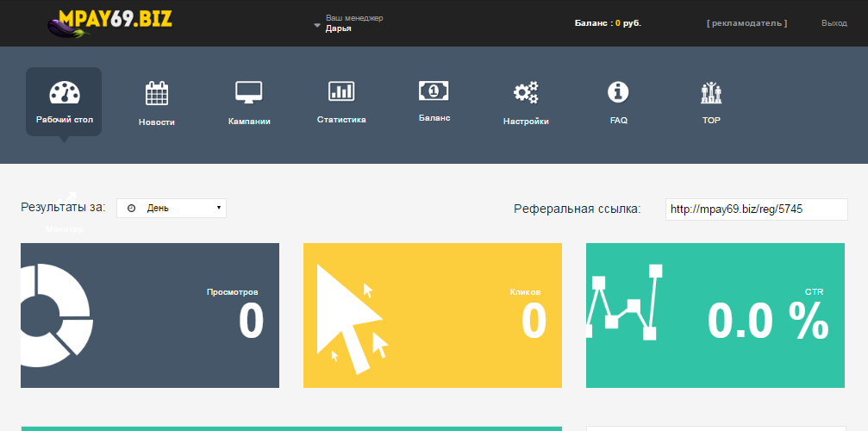Open the День period dropdown

coord(172,208)
